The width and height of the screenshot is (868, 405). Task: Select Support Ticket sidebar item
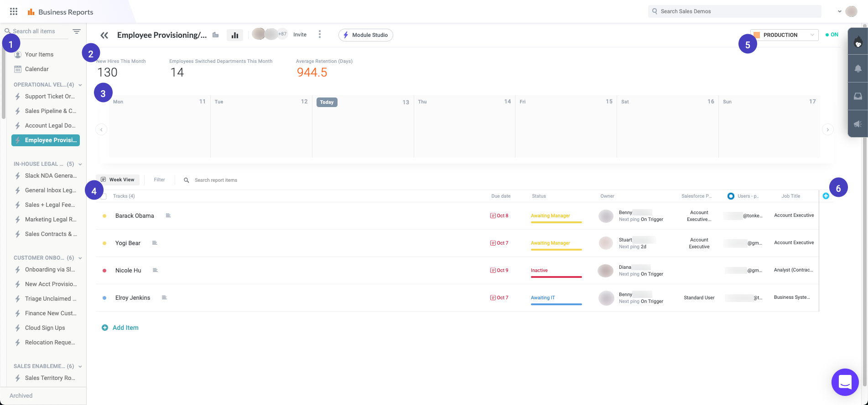49,97
